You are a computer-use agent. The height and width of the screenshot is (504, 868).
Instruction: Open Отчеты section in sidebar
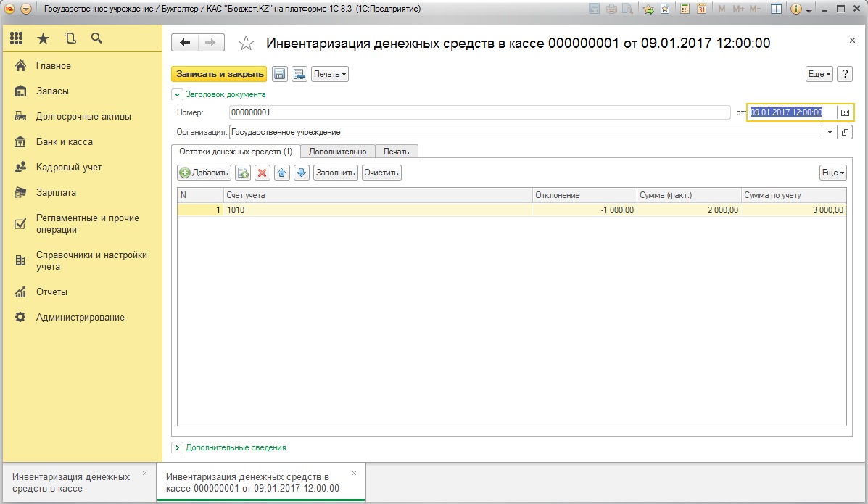[51, 292]
